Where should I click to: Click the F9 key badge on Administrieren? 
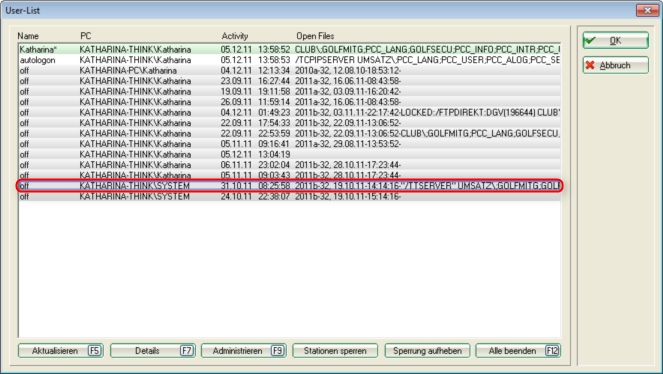click(277, 351)
